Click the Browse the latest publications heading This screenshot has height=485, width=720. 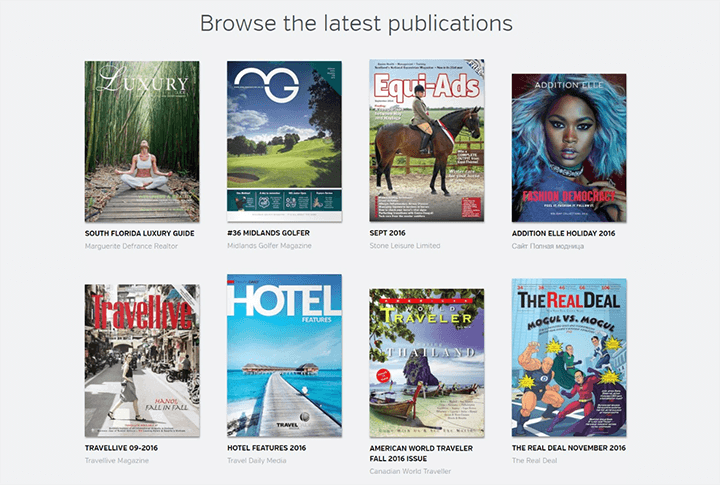[356, 23]
